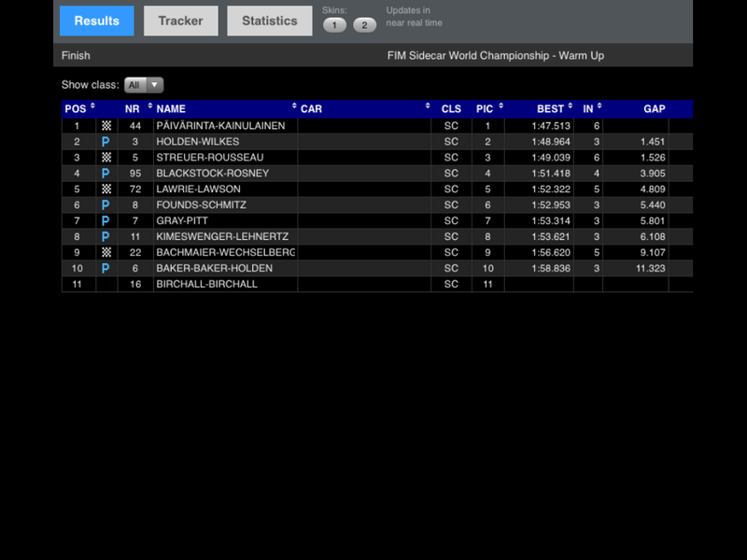This screenshot has width=747, height=560.
Task: Click pit P icon for BAKER-BAKER-HOLDEN
Action: click(x=106, y=268)
